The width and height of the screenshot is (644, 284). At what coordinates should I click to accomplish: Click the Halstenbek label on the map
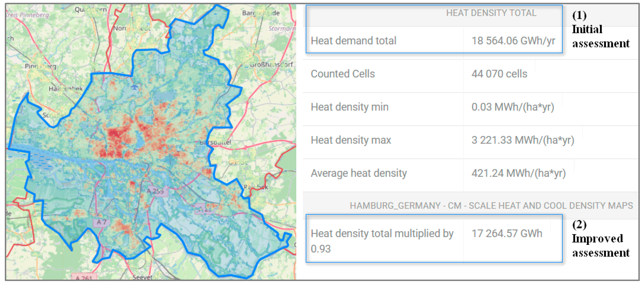(66, 88)
